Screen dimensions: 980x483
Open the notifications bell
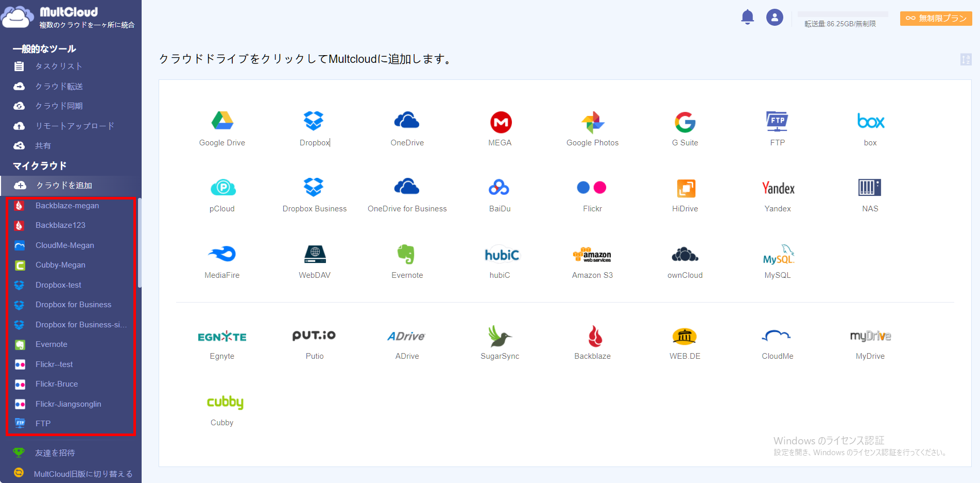coord(748,18)
